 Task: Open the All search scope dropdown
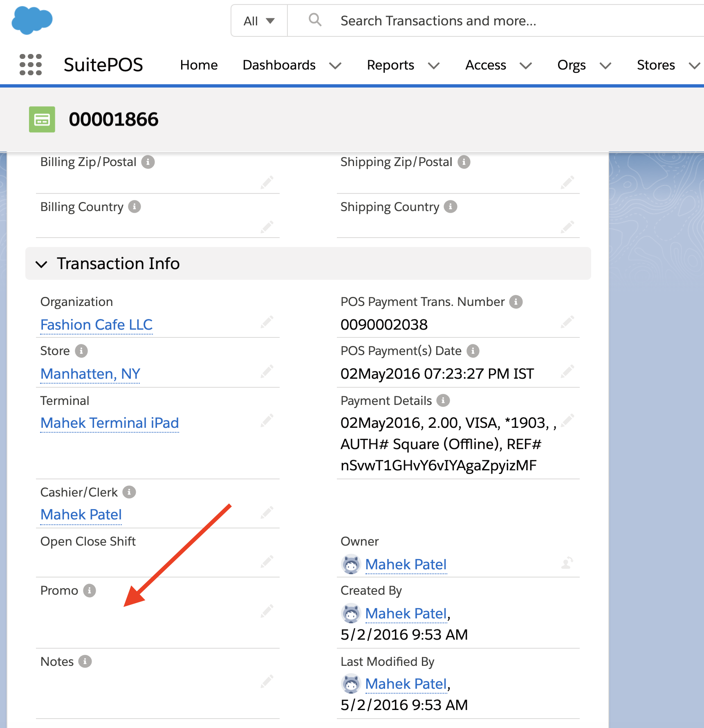tap(259, 21)
